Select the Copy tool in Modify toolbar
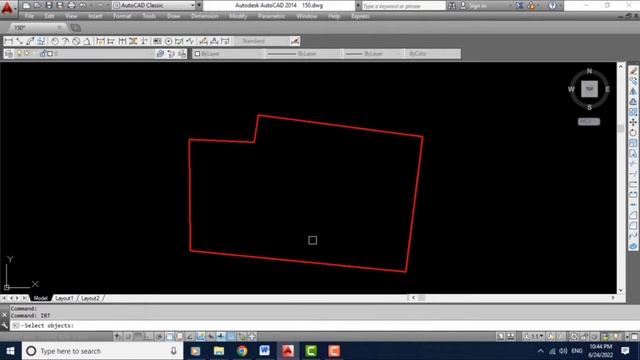Screen dimensions: 640x360 point(633,81)
